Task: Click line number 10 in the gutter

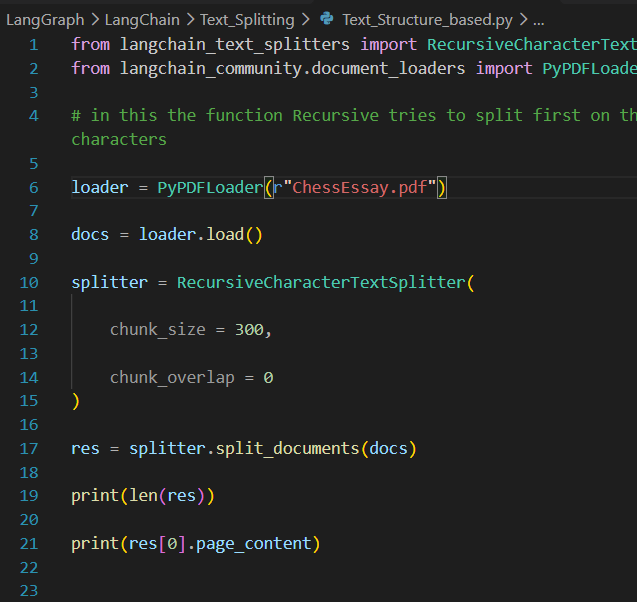Action: point(29,283)
